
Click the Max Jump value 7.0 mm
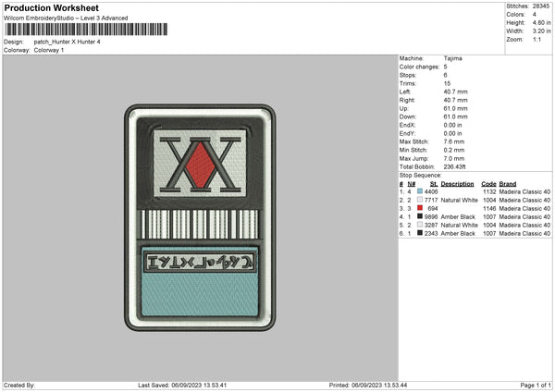tap(454, 158)
